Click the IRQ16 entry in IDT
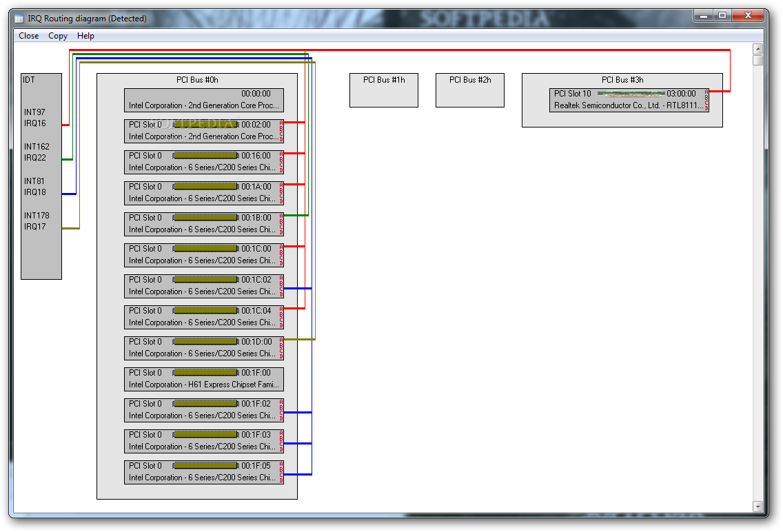The image size is (783, 532). tap(35, 123)
